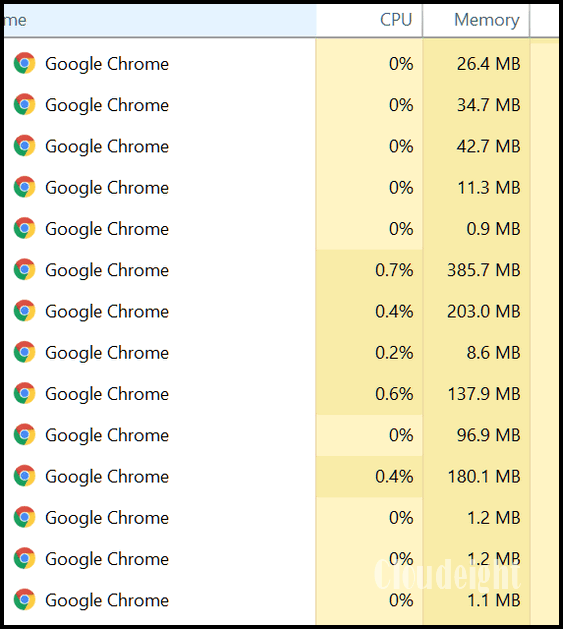This screenshot has height=629, width=563.
Task: Click the Chrome icon in the 203.0 MB row
Action: (24, 311)
